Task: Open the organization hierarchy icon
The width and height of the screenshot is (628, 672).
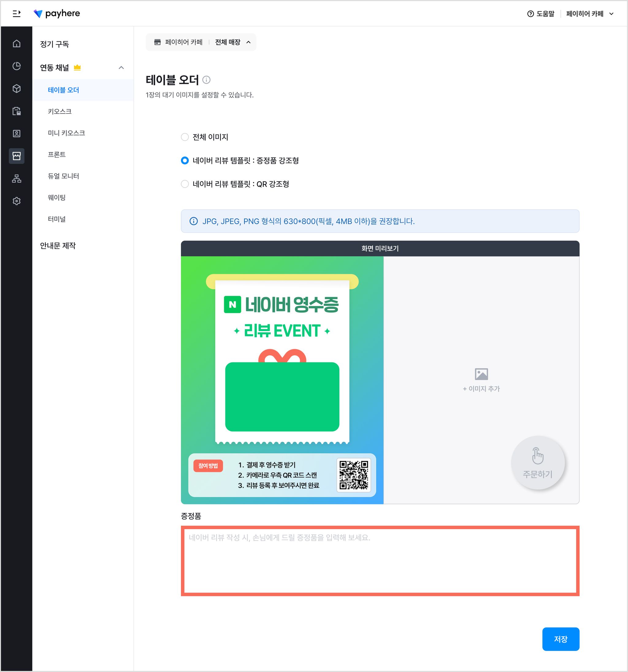Action: click(x=17, y=178)
